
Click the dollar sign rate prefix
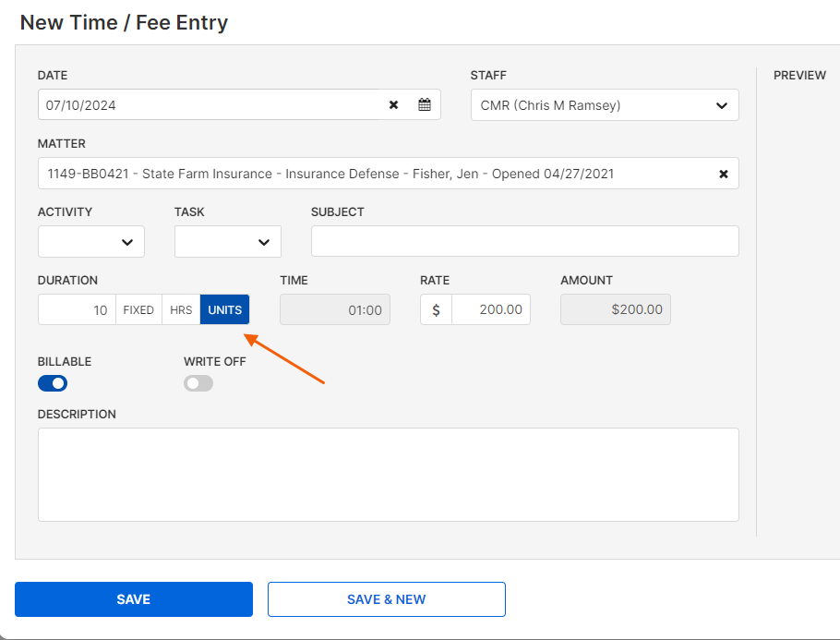[436, 309]
